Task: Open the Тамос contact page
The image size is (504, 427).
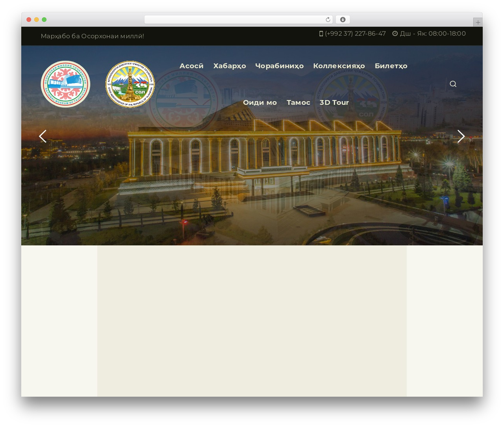Action: (x=298, y=102)
